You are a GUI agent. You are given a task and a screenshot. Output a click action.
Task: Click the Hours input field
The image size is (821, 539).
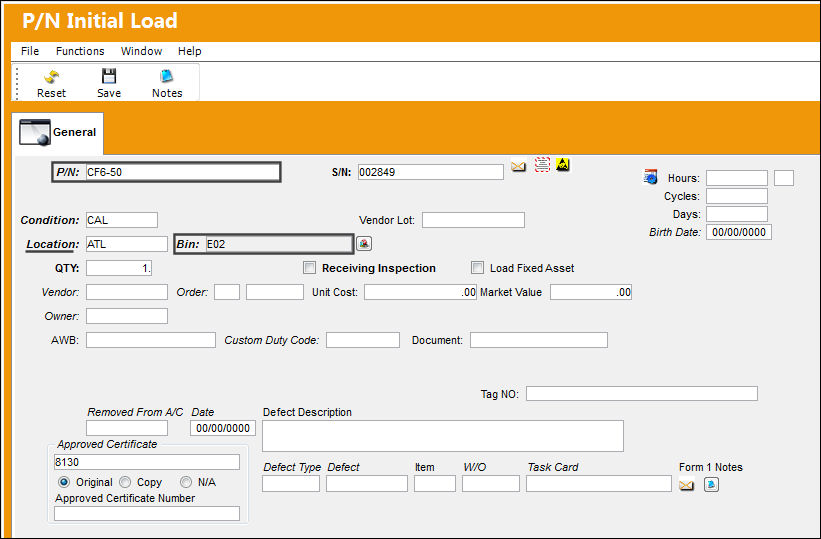tap(737, 178)
